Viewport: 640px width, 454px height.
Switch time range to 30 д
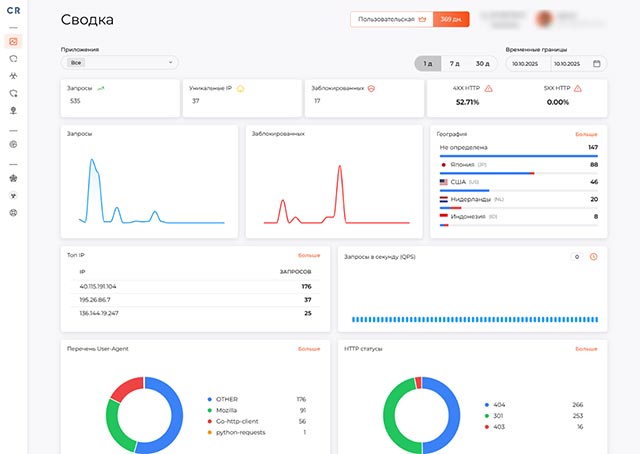click(x=483, y=63)
